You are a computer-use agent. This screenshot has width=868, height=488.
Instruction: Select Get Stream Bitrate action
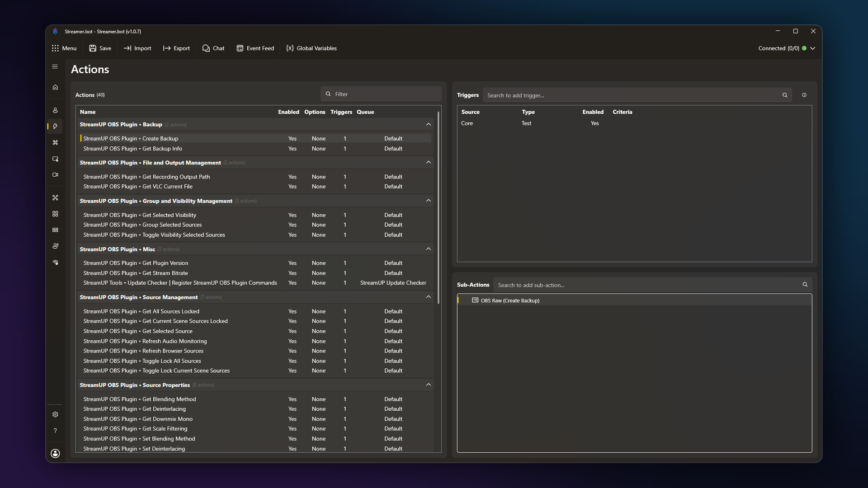255,273
